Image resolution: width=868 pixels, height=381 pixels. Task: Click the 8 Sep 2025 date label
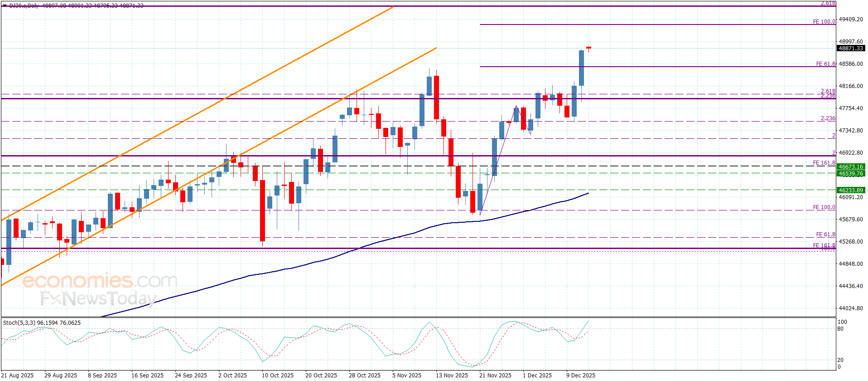102,375
